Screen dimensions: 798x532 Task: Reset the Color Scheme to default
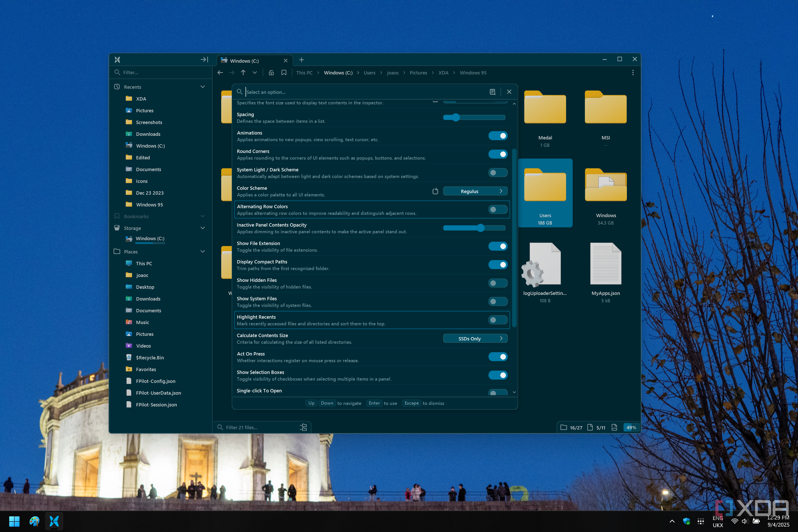(x=435, y=191)
